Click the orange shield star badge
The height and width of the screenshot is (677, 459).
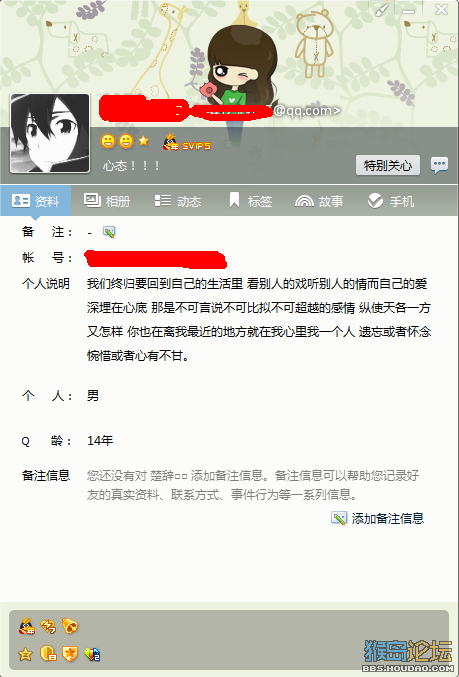click(x=70, y=654)
